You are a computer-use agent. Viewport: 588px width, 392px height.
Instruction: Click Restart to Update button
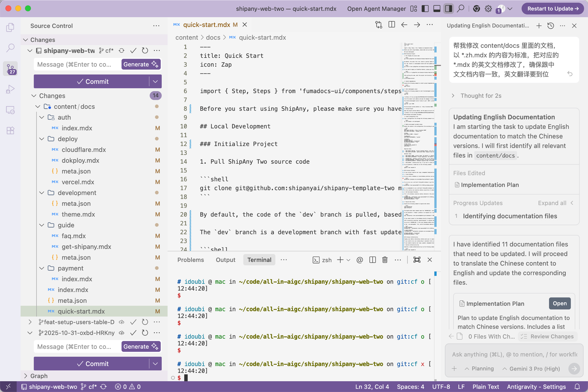(552, 9)
